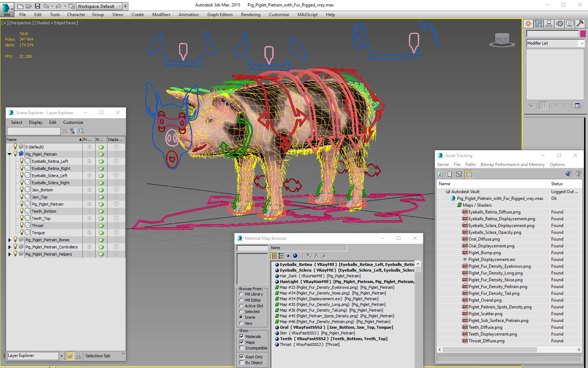
Task: Click View Small Icons sphere in Material Browser
Action: coord(288,256)
